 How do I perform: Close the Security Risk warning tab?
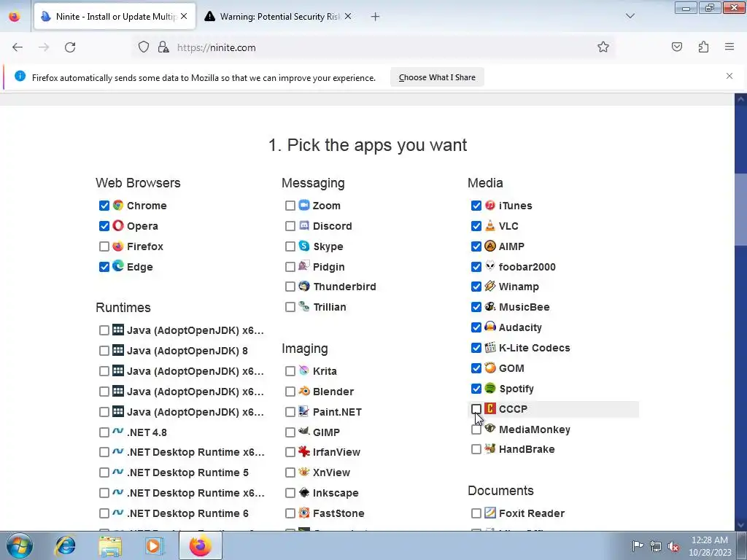coord(348,16)
